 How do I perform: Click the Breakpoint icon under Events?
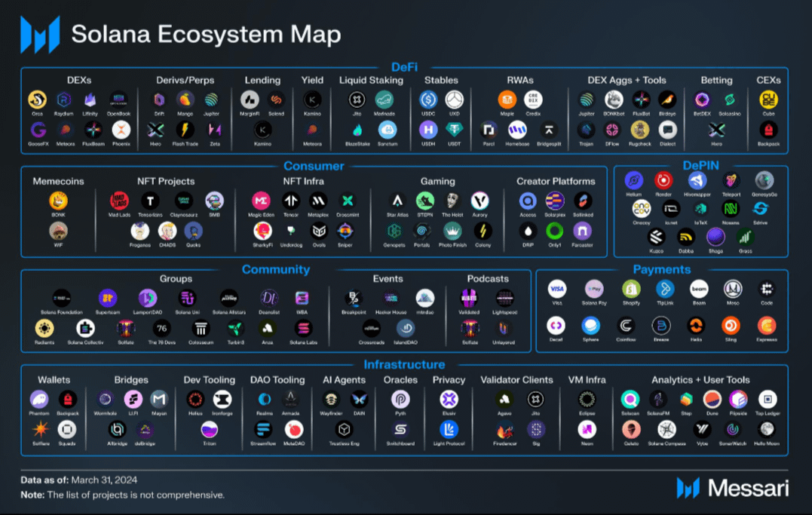coord(354,298)
